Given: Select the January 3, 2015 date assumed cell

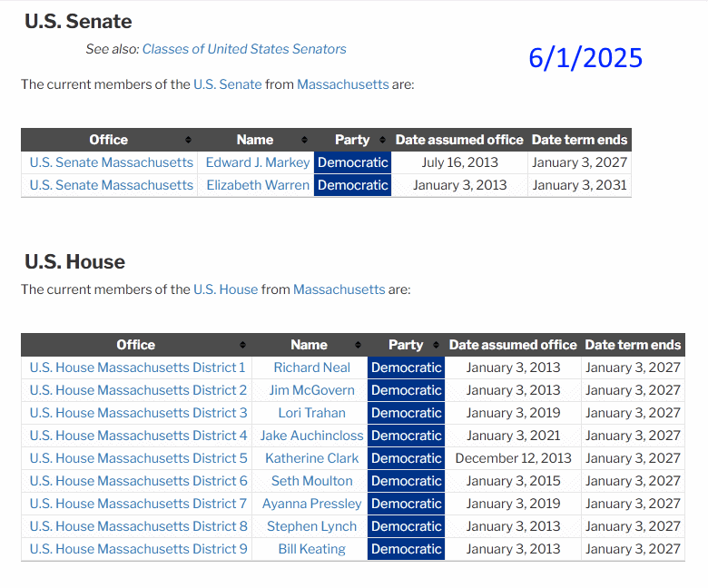Looking at the screenshot, I should click(513, 481).
